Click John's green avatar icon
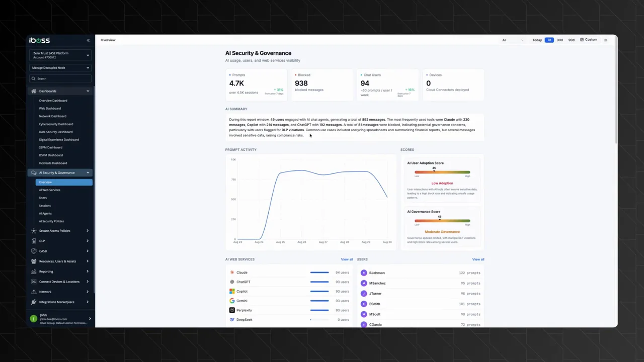The height and width of the screenshot is (362, 644). (34, 319)
